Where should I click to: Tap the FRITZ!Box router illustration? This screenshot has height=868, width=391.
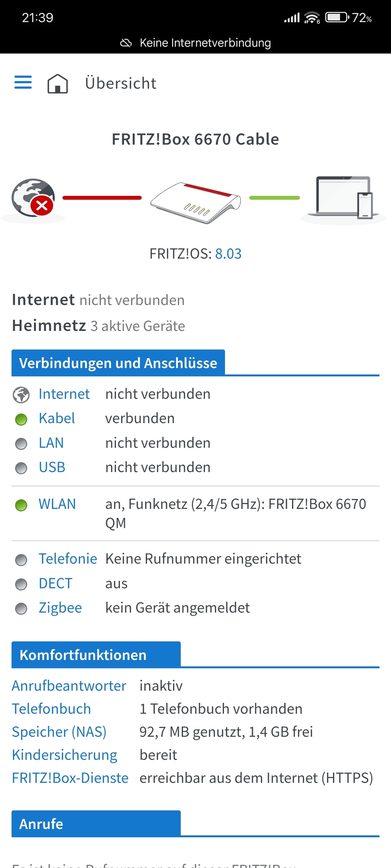coord(196,202)
